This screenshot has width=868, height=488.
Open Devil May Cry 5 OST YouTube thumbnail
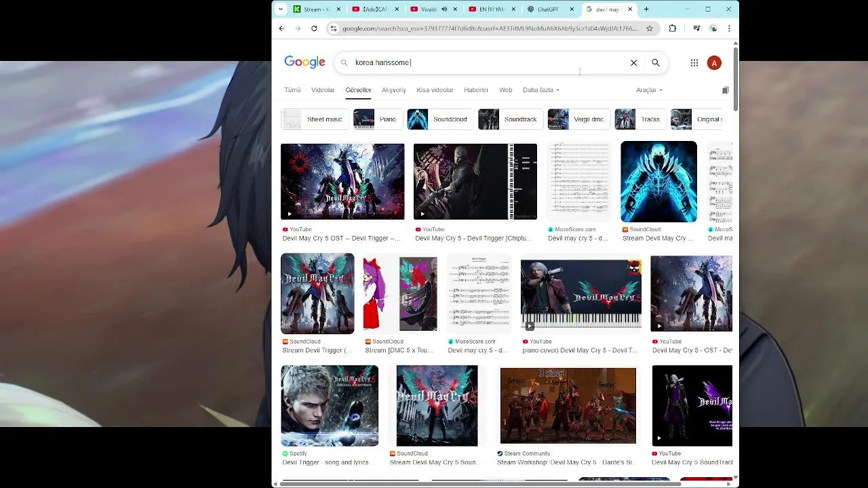(x=342, y=182)
